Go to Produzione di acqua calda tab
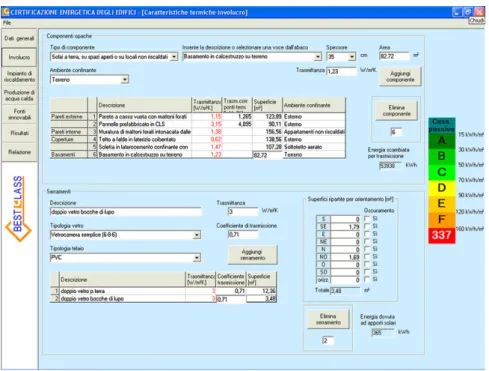 pyautogui.click(x=19, y=95)
